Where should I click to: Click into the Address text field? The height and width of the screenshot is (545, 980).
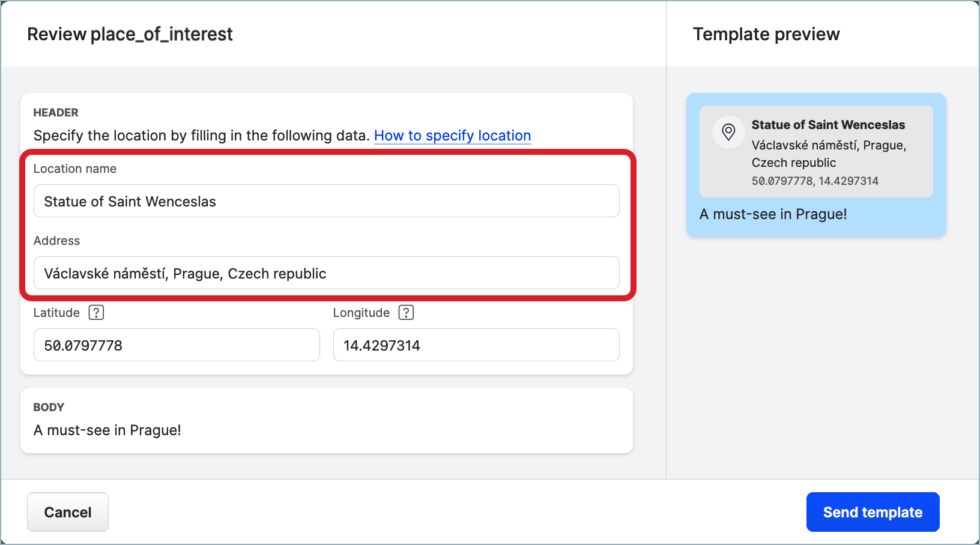click(326, 273)
